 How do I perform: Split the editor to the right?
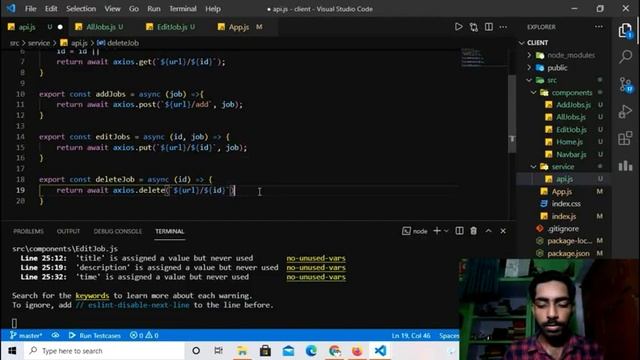tap(489, 27)
